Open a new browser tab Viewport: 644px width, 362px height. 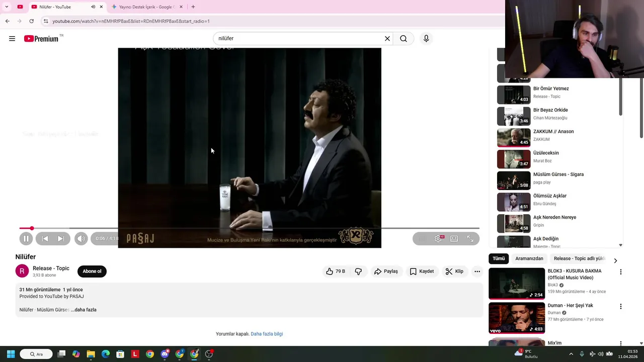(193, 7)
